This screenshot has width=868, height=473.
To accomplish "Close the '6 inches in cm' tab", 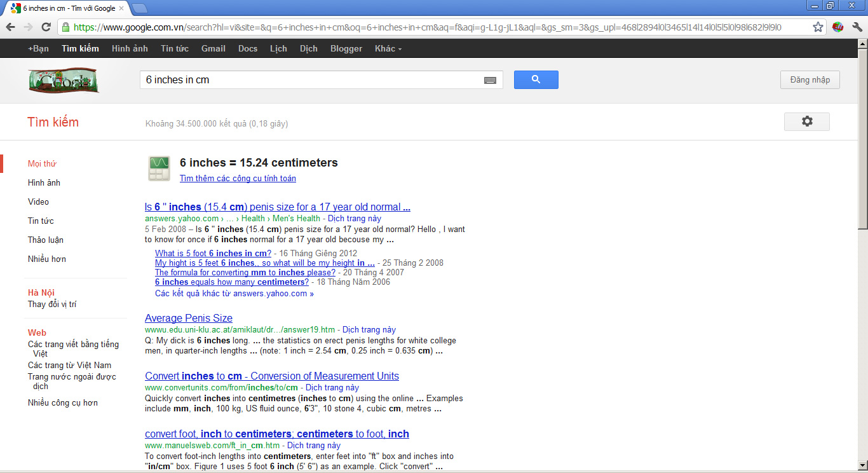I will 121,8.
